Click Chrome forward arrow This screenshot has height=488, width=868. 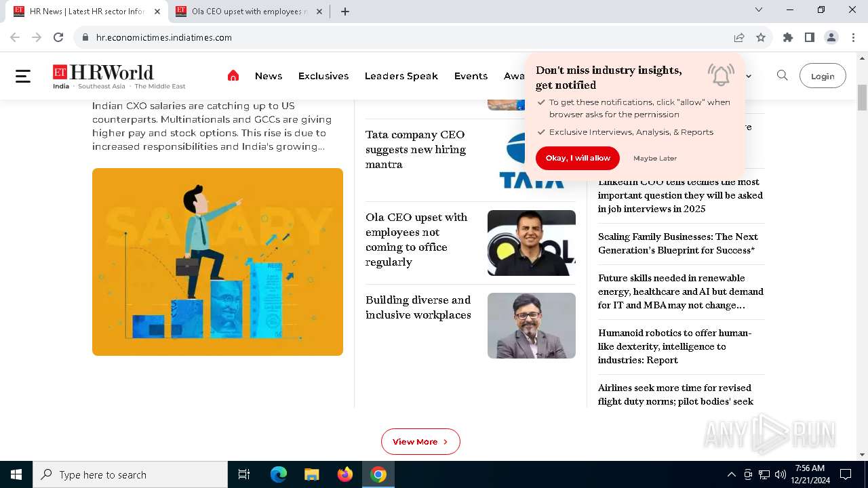37,37
